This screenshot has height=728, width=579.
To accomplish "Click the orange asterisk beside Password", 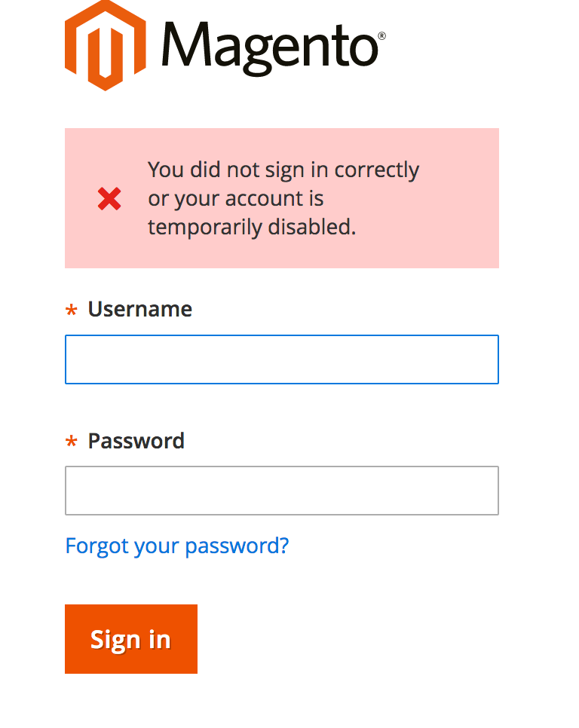I will [72, 442].
